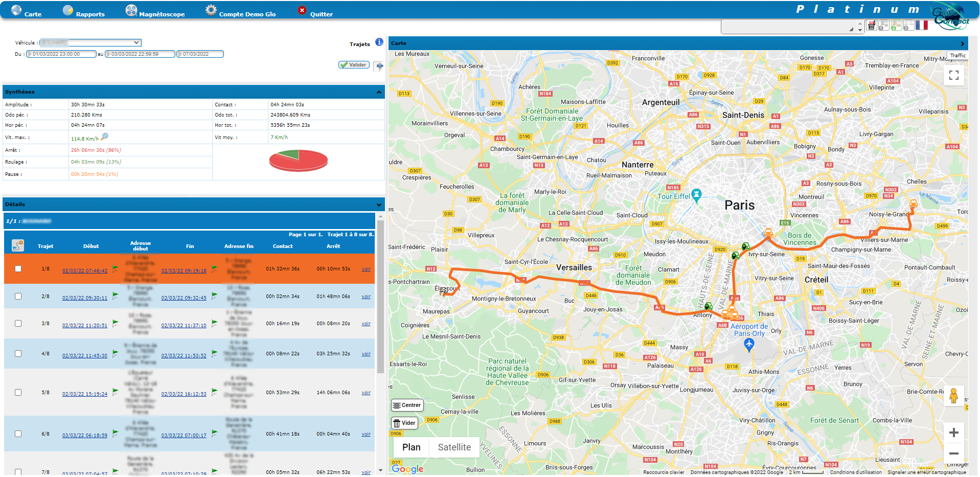Screen dimensions: 980x477
Task: Click green flag after 02/03/22 09:19:18
Action: (215, 268)
